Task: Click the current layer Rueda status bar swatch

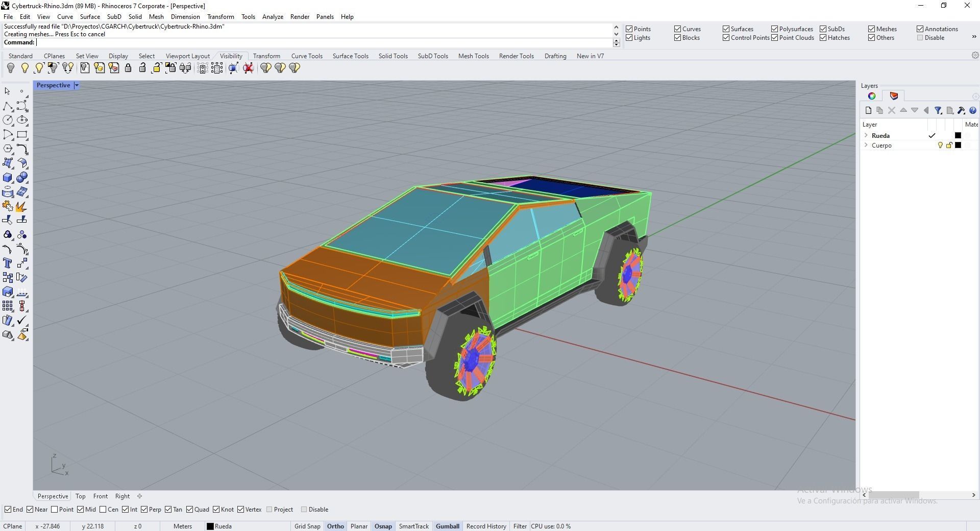Action: click(210, 526)
